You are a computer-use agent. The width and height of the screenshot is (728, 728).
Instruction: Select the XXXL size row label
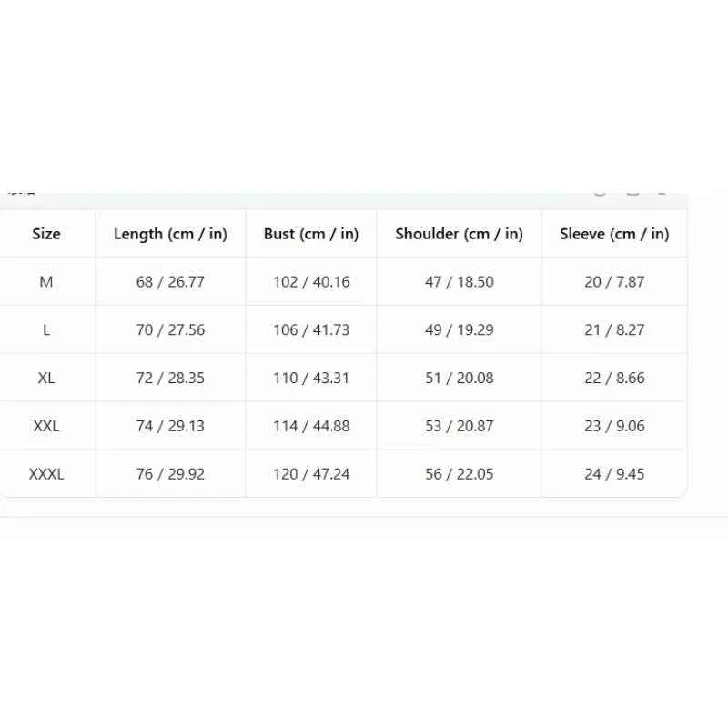(46, 474)
